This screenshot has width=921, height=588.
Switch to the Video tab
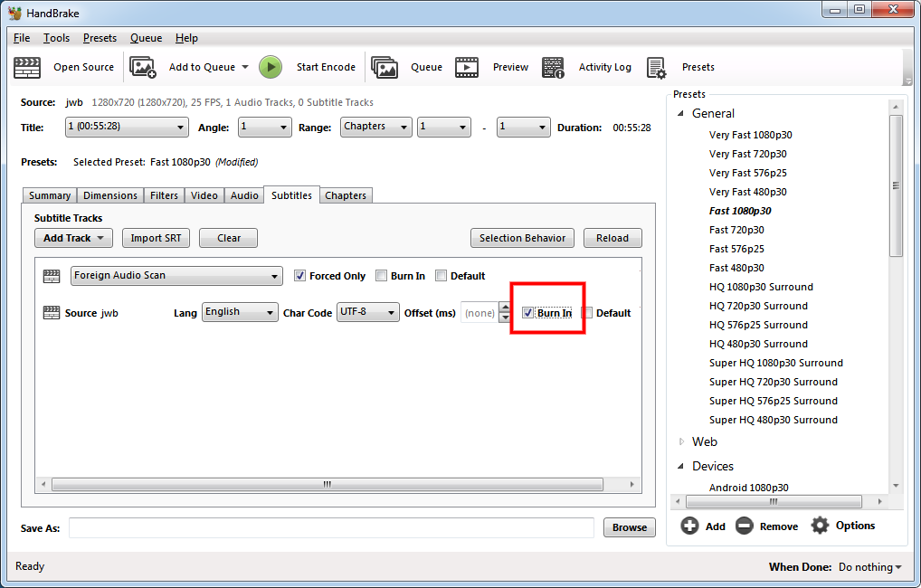pyautogui.click(x=204, y=195)
